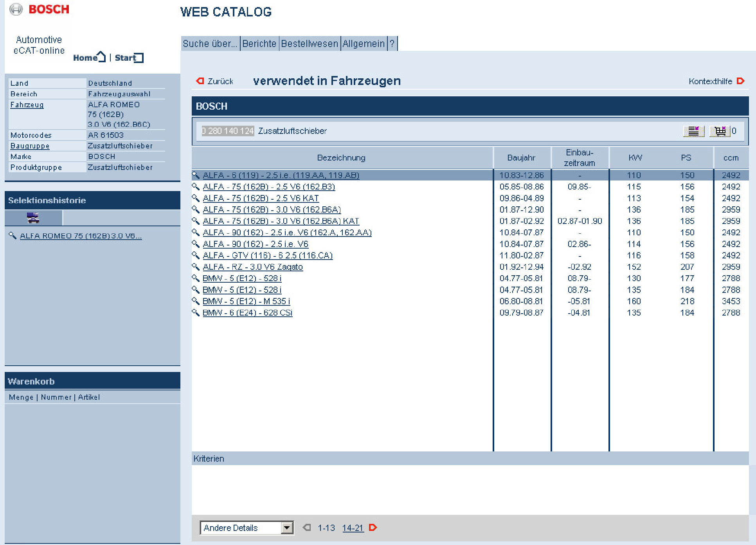Click Start text link
Viewport: 756px width, 545px height.
tap(125, 58)
